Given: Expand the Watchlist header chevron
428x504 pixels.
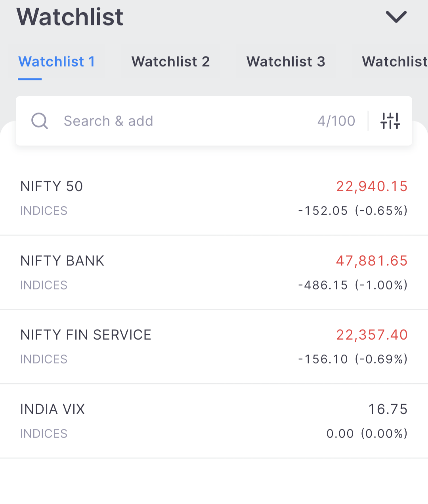Looking at the screenshot, I should click(396, 17).
